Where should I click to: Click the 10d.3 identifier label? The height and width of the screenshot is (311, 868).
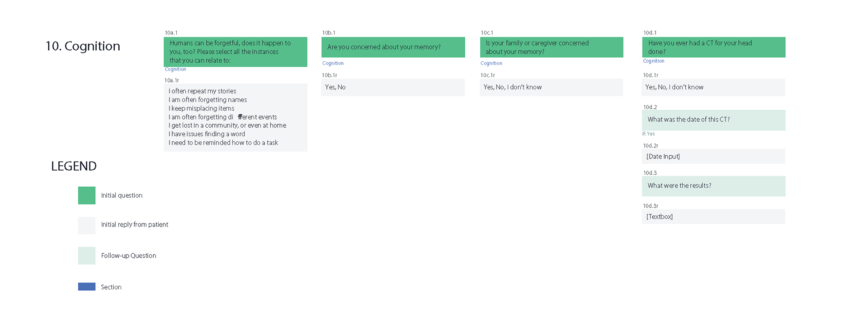pos(650,173)
